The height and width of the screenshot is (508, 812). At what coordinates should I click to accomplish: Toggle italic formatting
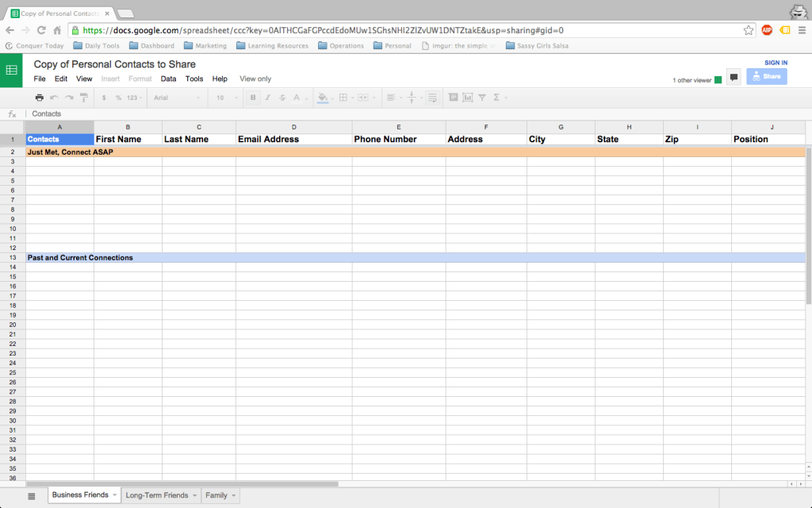click(266, 97)
